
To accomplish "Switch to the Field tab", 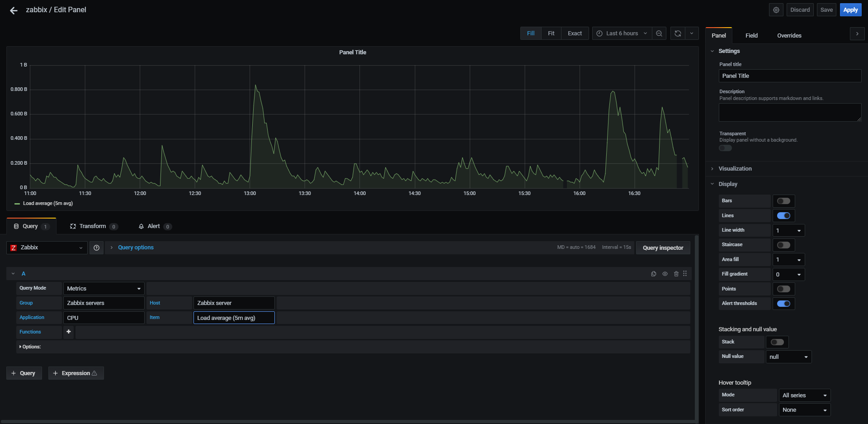I will tap(751, 35).
